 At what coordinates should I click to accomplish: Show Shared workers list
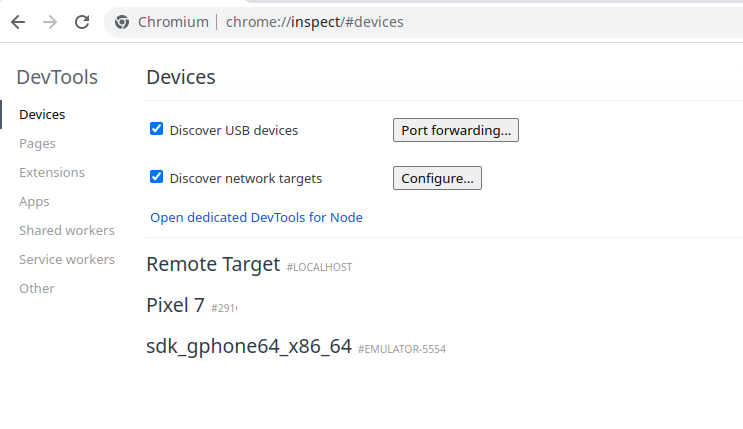[66, 230]
